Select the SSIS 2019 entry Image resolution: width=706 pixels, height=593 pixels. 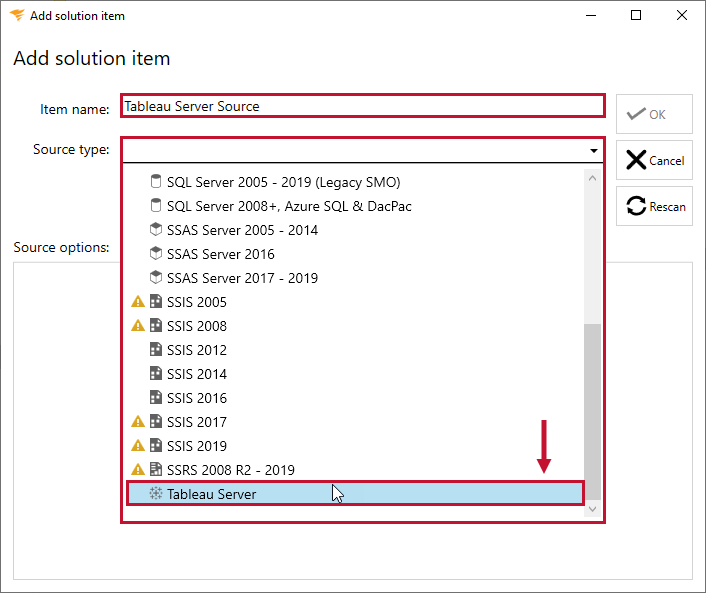pyautogui.click(x=355, y=446)
